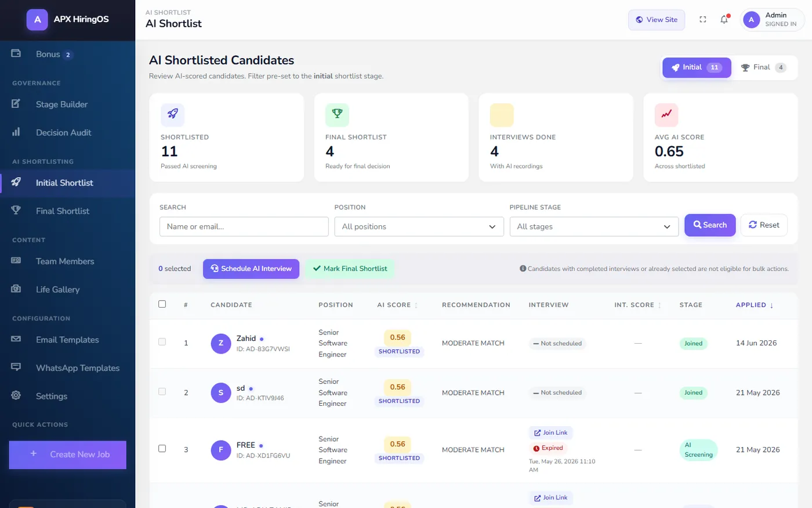
Task: Open the Join Link for candidate FREE
Action: click(x=550, y=433)
